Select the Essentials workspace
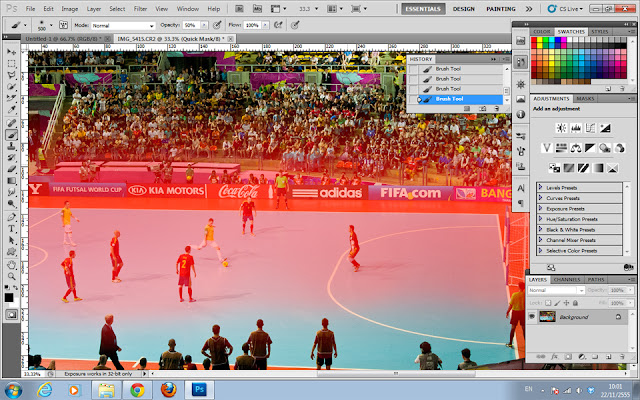This screenshot has height=400, width=640. [x=423, y=9]
